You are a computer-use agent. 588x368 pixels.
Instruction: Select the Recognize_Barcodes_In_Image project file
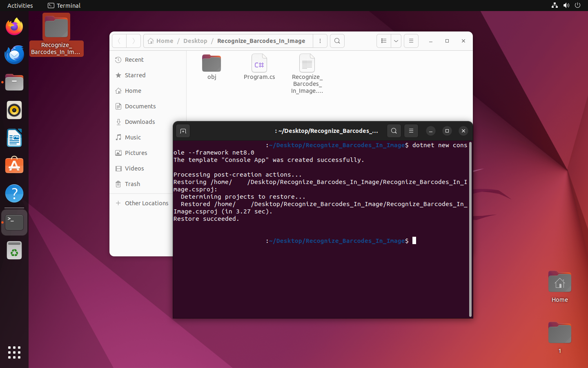click(x=307, y=74)
